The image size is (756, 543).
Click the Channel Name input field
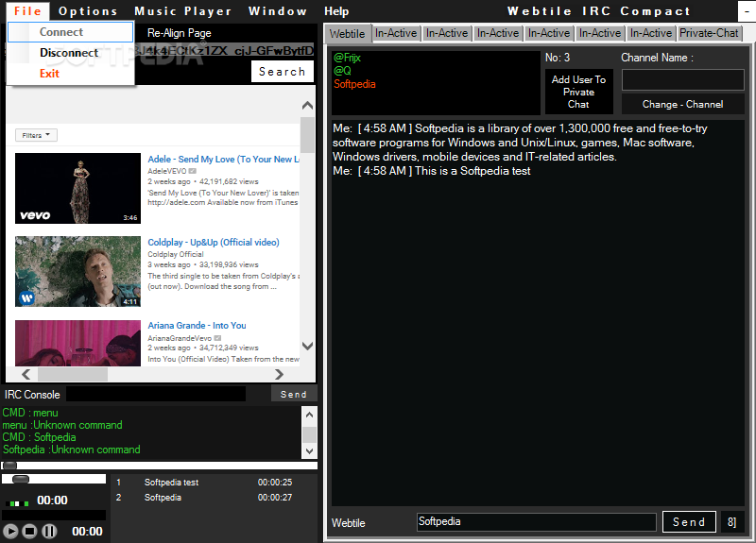tap(682, 79)
